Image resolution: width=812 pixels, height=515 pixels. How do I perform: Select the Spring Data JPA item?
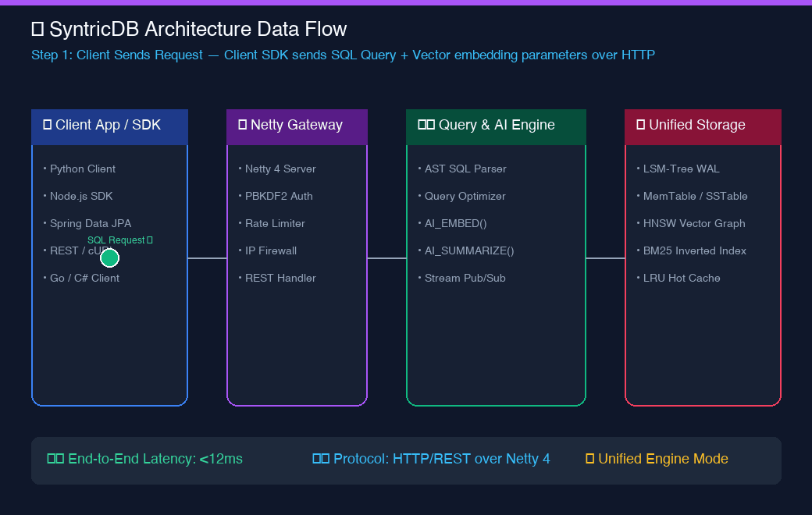87,224
